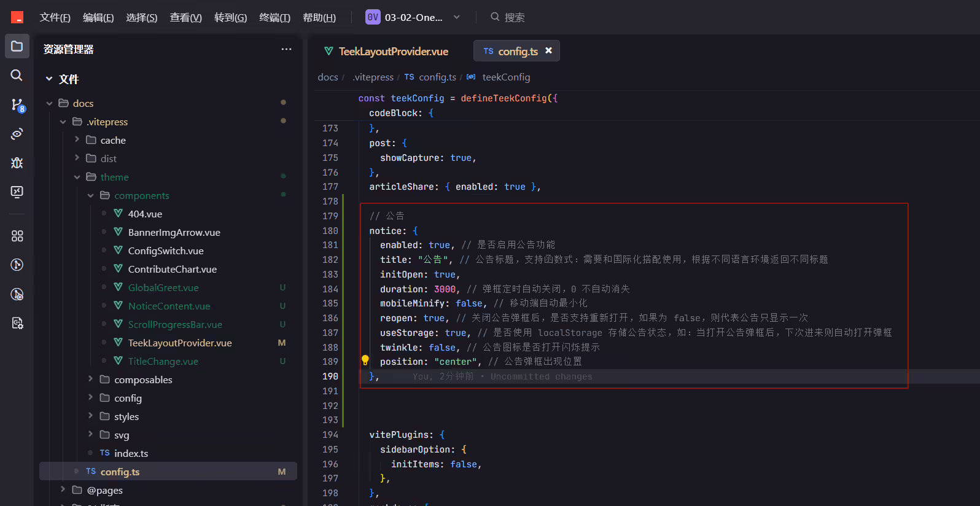The height and width of the screenshot is (506, 980).
Task: Collapse the theme folder
Action: (77, 177)
